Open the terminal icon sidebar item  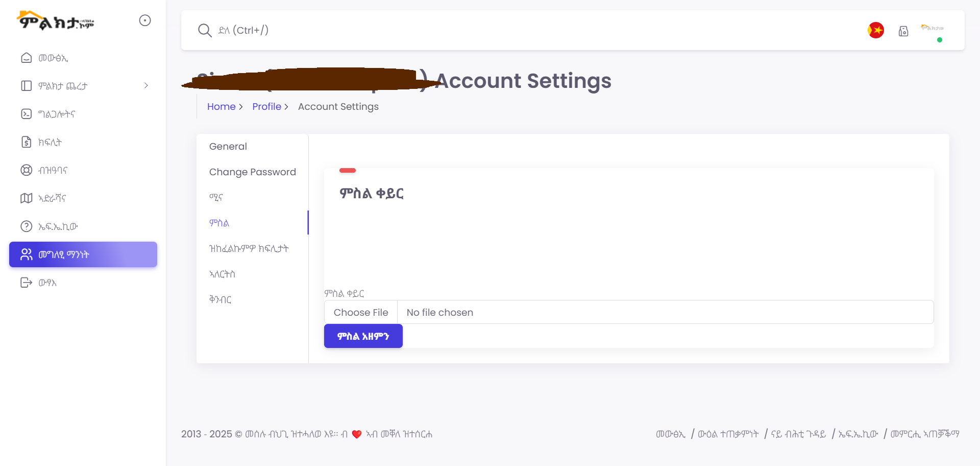(26, 114)
